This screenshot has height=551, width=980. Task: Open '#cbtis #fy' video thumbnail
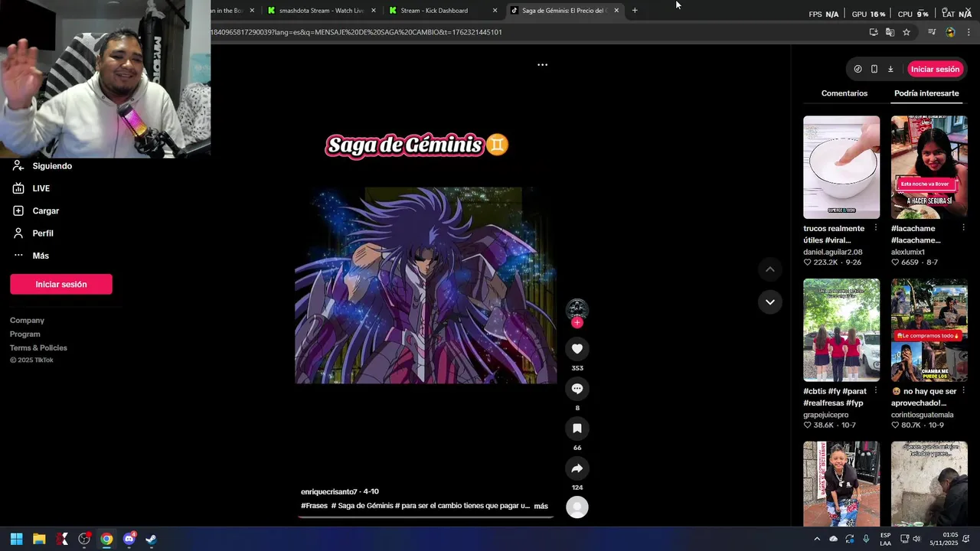click(841, 330)
